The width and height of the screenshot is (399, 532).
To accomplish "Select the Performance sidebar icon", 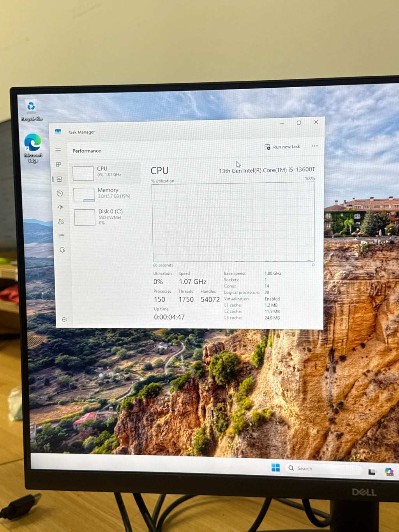I will click(59, 179).
